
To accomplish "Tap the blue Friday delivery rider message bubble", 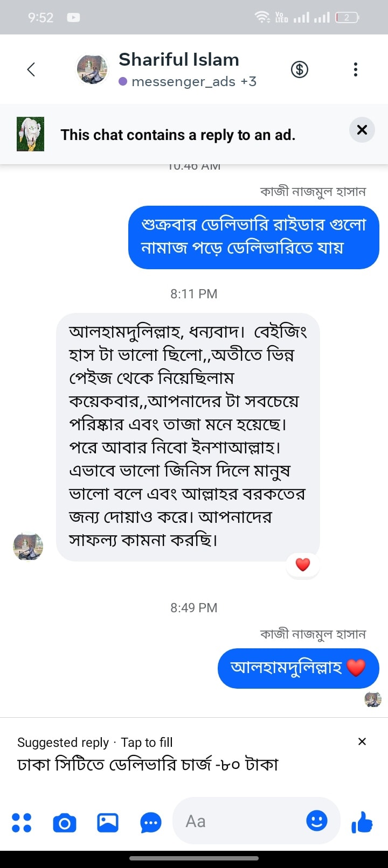I will click(253, 237).
